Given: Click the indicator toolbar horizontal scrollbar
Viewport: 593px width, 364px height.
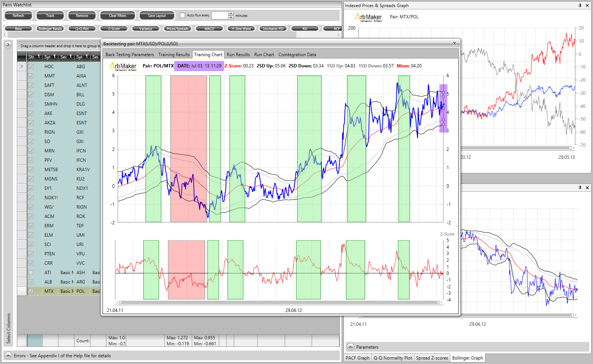Looking at the screenshot, I should 152,34.
